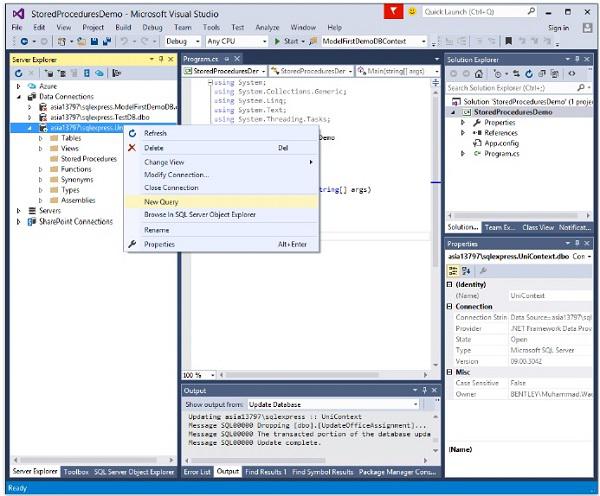
Task: Switch to the Error List tab
Action: (197, 472)
